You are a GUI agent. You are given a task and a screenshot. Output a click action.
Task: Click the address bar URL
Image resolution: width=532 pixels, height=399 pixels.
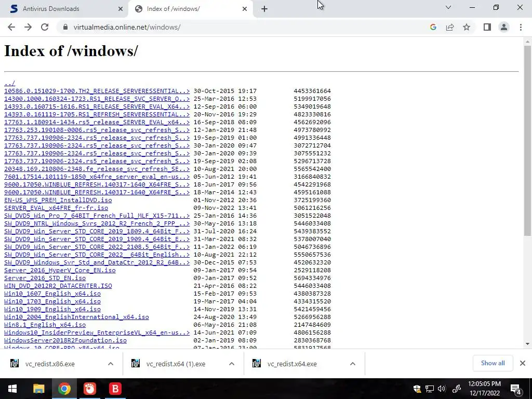127,27
